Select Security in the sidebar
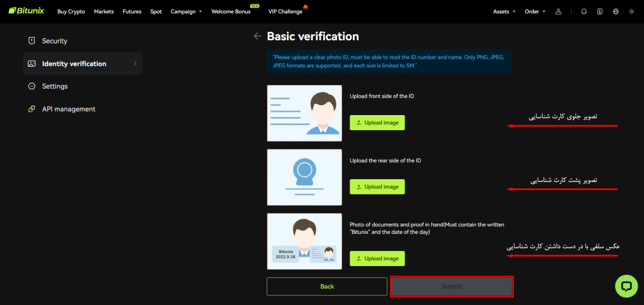 pyautogui.click(x=55, y=41)
